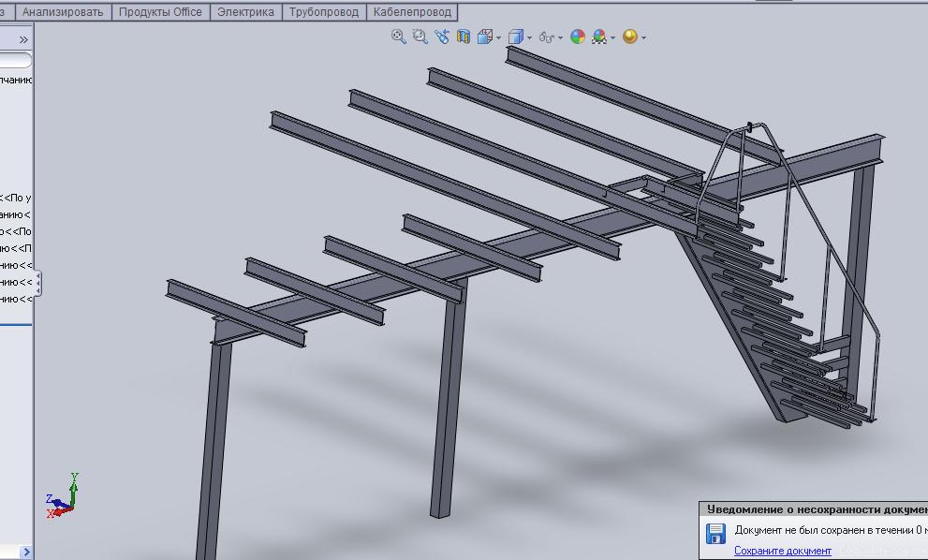The image size is (928, 560).
Task: Open the Трубопровод tab
Action: pos(323,12)
